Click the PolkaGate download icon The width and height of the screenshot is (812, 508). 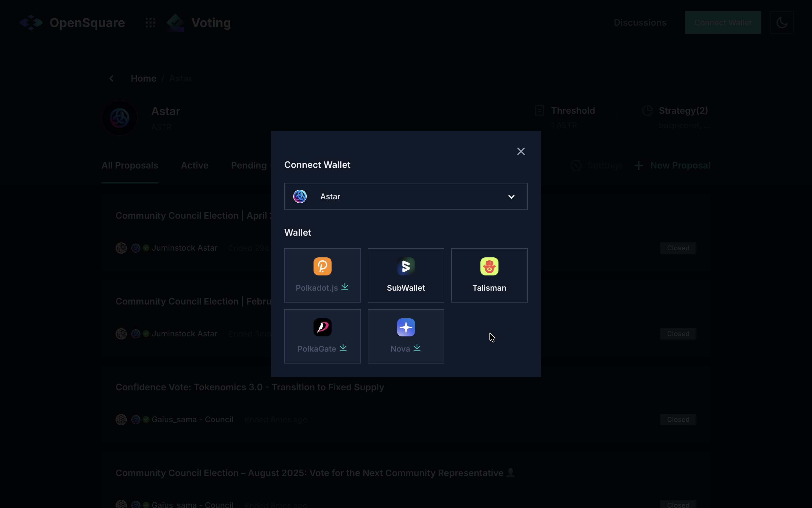tap(343, 348)
